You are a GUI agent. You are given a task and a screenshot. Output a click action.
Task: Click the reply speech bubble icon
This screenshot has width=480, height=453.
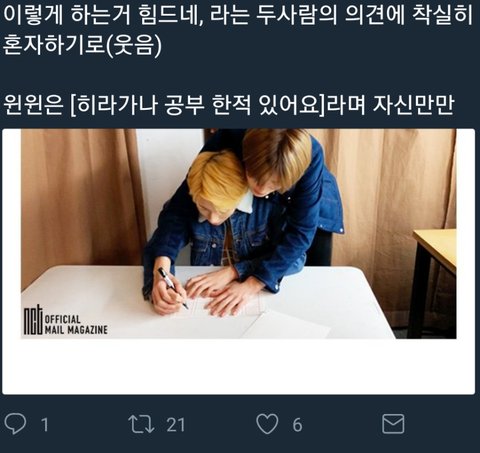(x=15, y=423)
